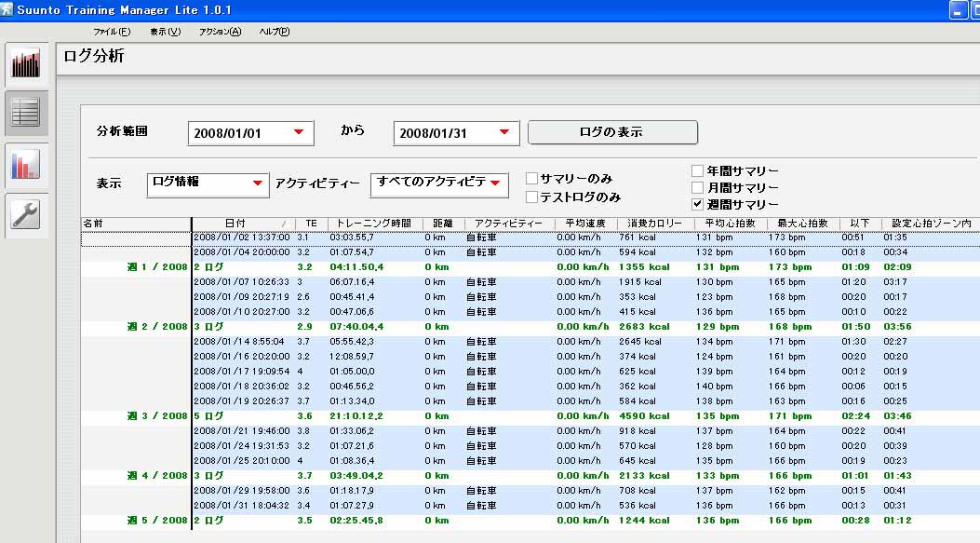Click the ログの表示 button
The height and width of the screenshot is (543, 980).
tap(612, 132)
